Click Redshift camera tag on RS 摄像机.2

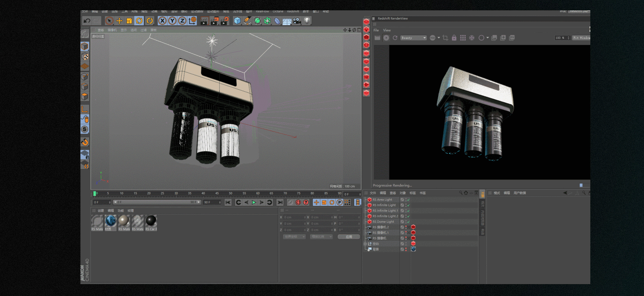(x=413, y=227)
